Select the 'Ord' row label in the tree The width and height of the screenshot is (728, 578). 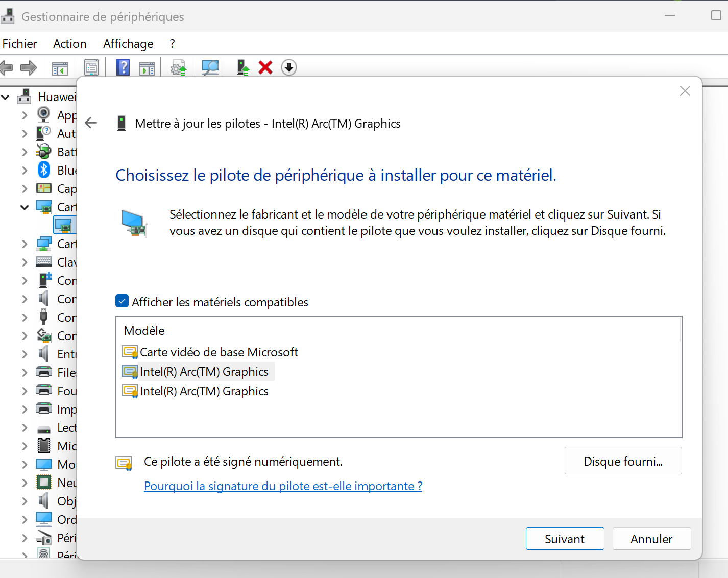(x=66, y=519)
